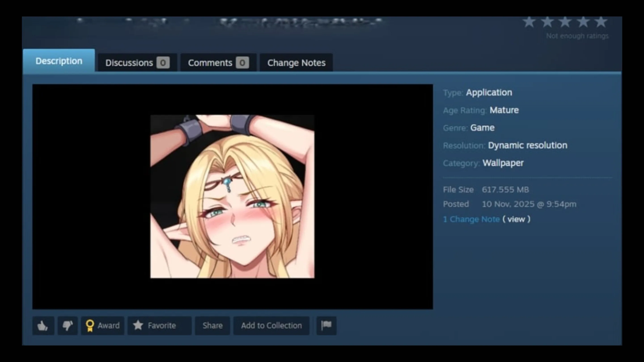This screenshot has width=644, height=362.
Task: Click the Discussions count badge
Action: pos(163,63)
